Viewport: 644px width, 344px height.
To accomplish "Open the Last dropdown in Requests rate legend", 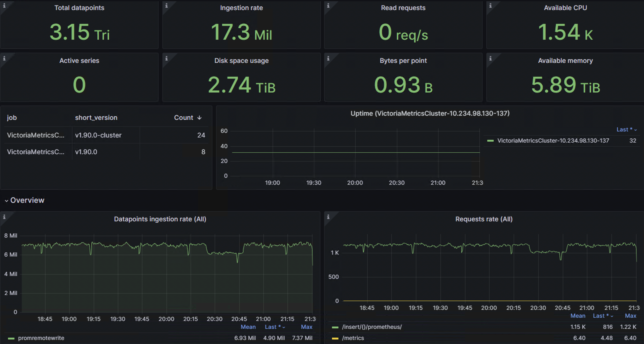I will click(x=603, y=316).
